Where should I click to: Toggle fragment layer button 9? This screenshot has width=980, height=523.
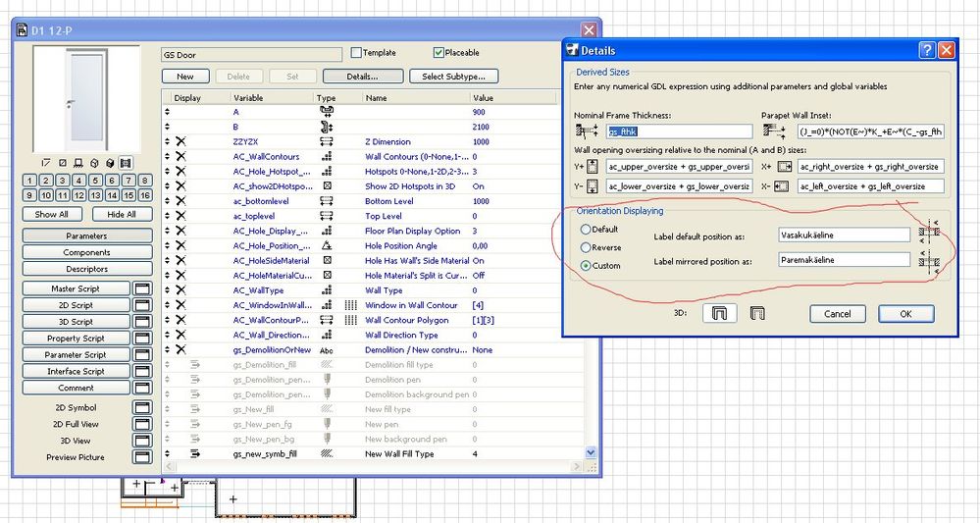[x=29, y=195]
